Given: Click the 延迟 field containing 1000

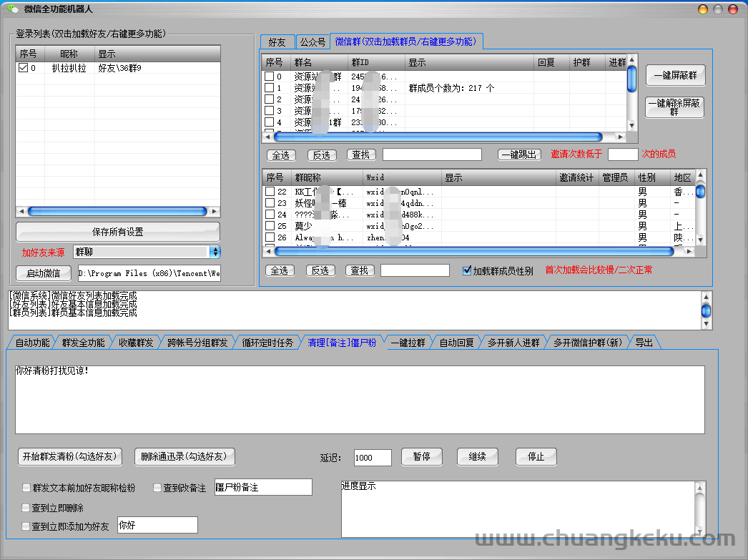Looking at the screenshot, I should click(x=373, y=458).
